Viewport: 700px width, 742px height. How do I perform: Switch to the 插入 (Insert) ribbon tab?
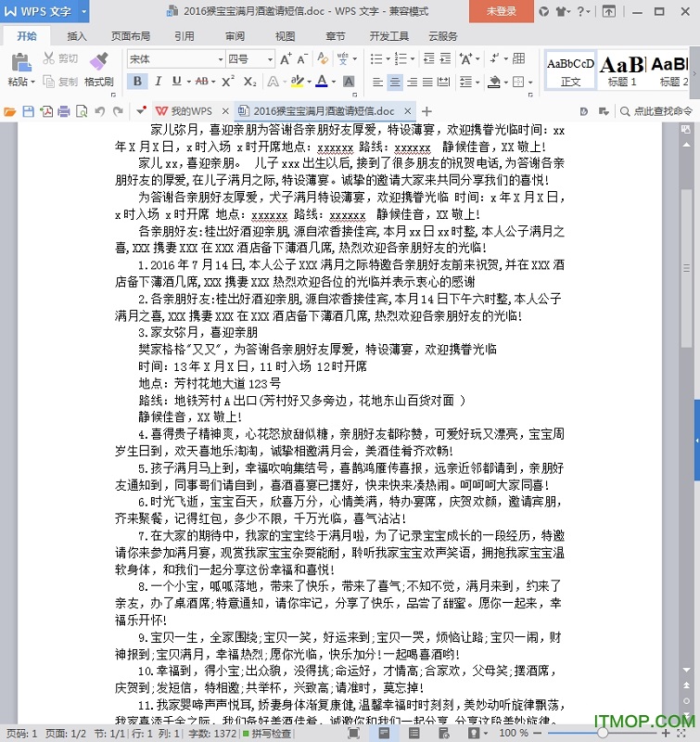(x=77, y=36)
